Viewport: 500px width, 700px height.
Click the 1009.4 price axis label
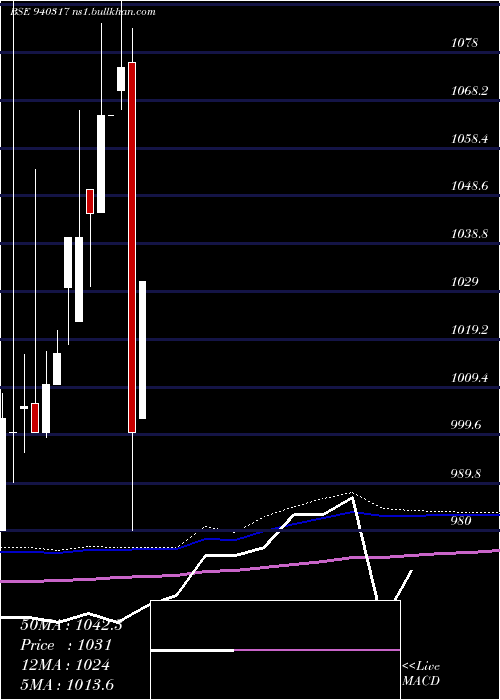tap(469, 378)
